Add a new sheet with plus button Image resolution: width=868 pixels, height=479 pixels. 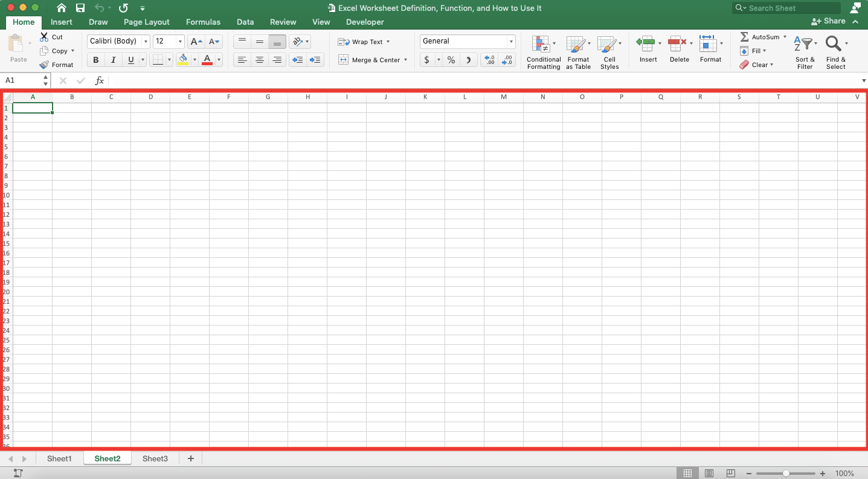click(190, 458)
